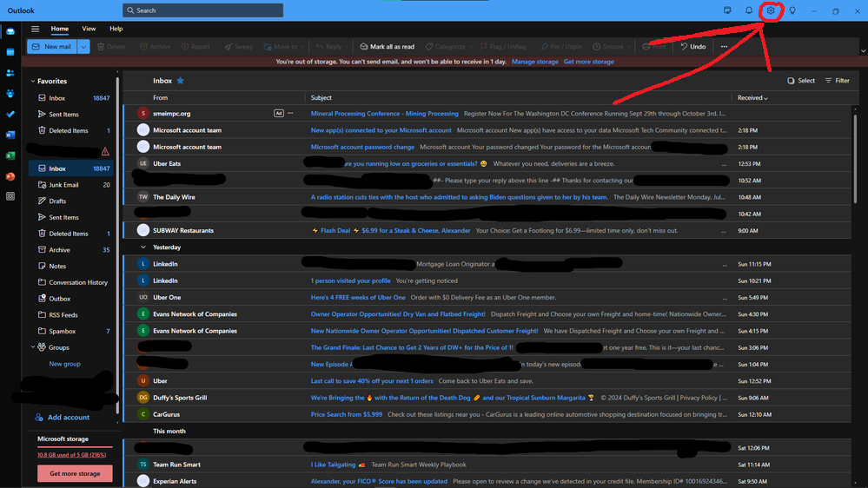Click the Tips lightbulb icon
Screen dimensions: 868x488
click(x=792, y=10)
